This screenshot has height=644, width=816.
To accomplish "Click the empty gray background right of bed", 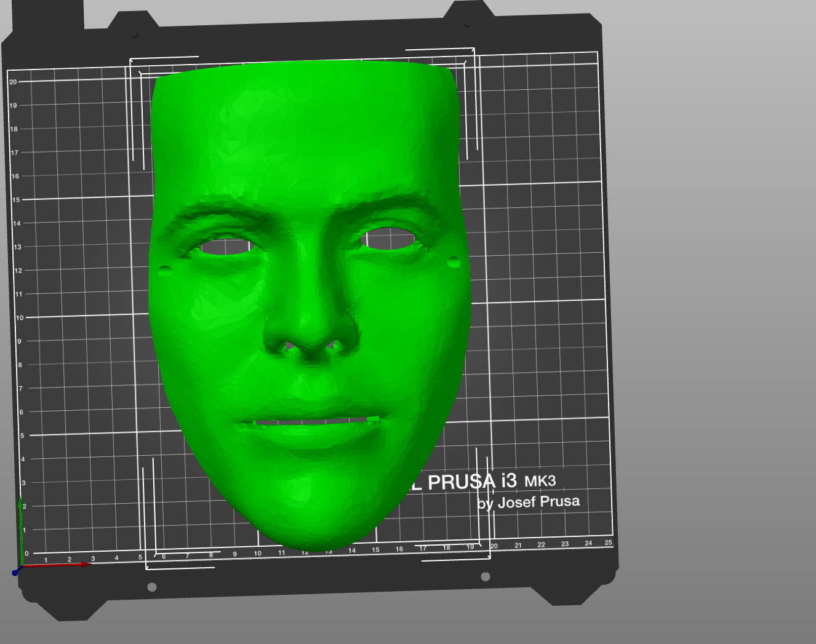I will (x=714, y=308).
